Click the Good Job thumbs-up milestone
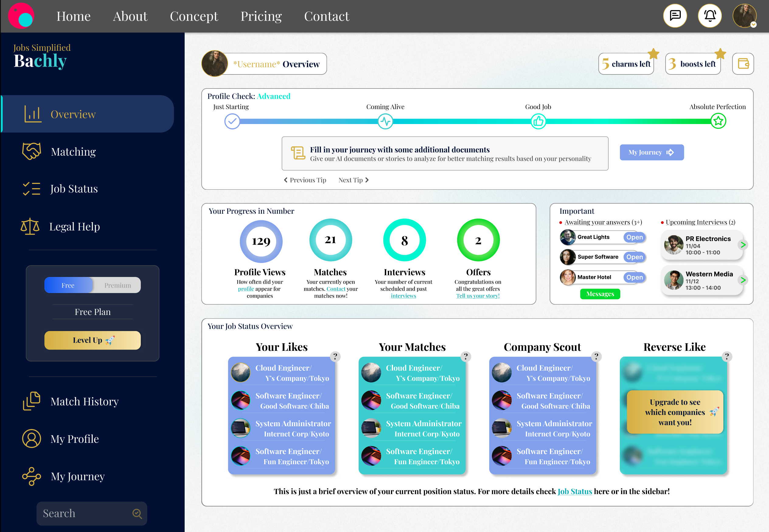 [x=538, y=121]
